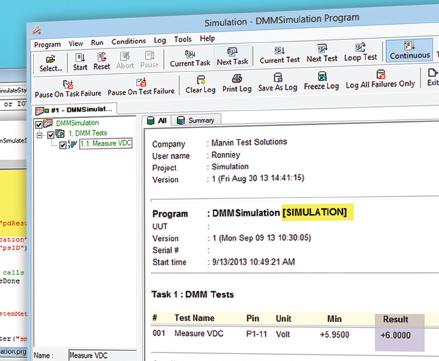The image size is (439, 361).
Task: Run the Current Task icon
Action: click(190, 58)
